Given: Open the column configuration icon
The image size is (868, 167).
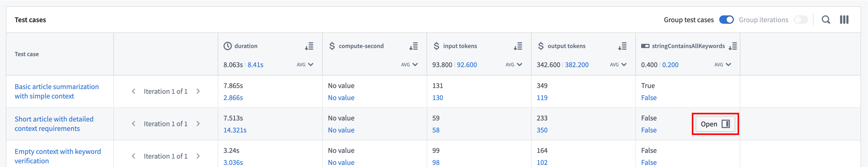Looking at the screenshot, I should coord(844,20).
